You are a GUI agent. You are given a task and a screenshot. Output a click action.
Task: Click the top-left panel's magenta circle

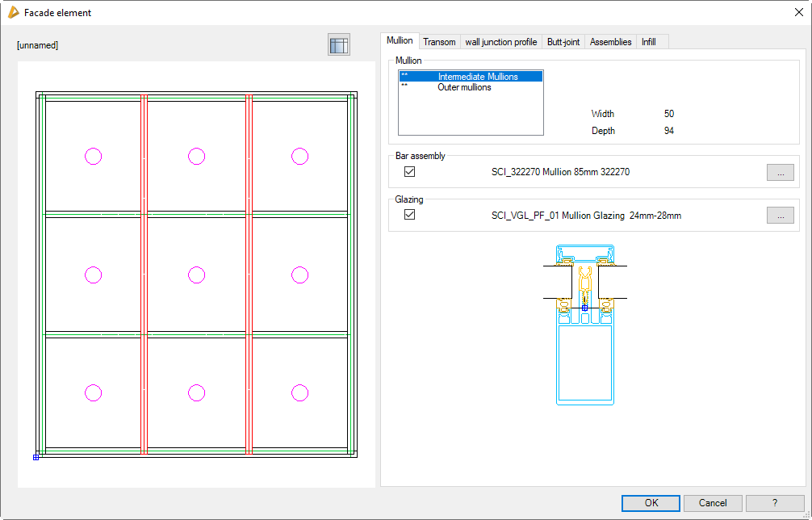[94, 157]
